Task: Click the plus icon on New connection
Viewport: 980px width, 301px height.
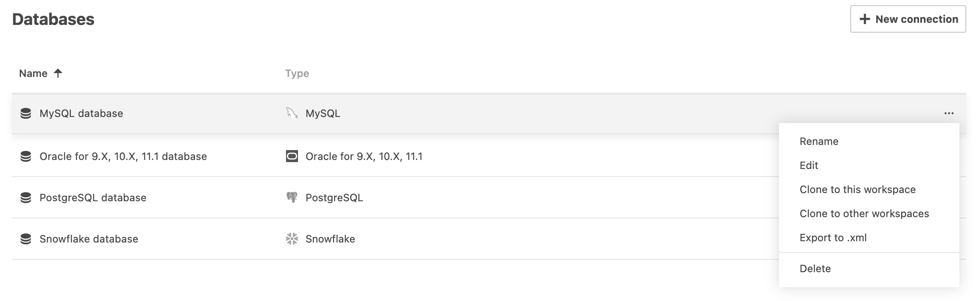Action: (x=864, y=19)
